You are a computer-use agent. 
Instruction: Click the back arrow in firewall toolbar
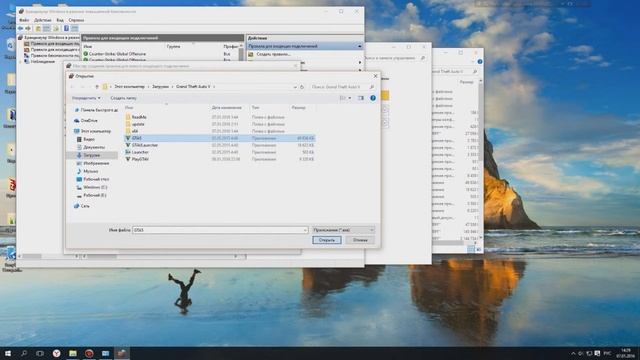20,28
